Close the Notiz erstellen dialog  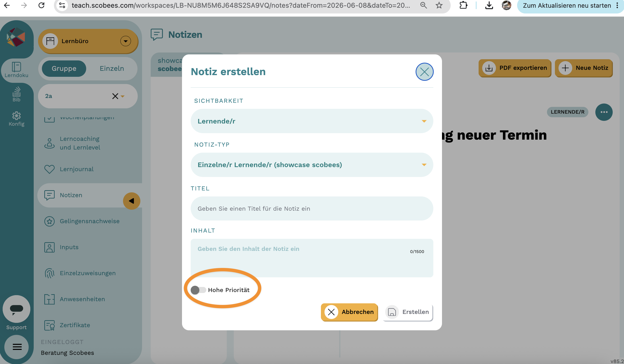[x=424, y=72]
